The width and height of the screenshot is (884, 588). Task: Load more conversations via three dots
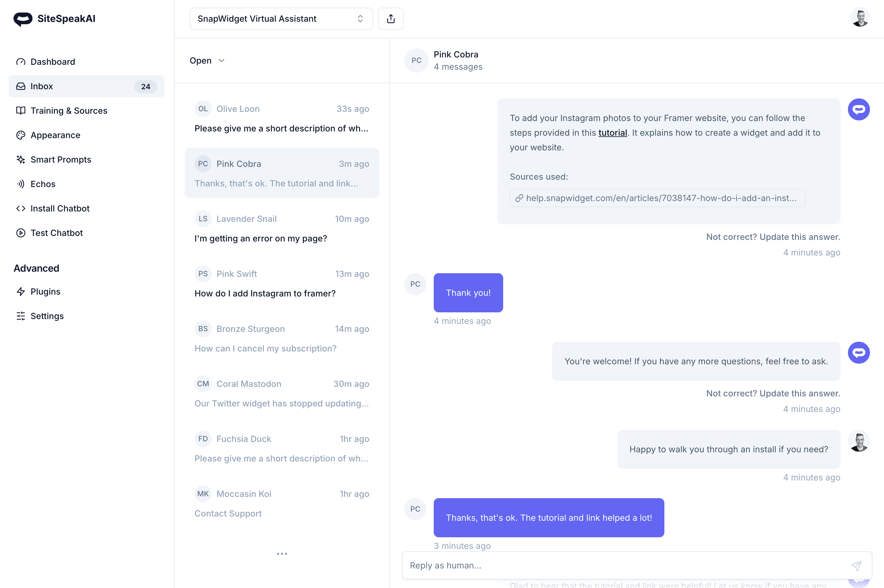pos(282,553)
